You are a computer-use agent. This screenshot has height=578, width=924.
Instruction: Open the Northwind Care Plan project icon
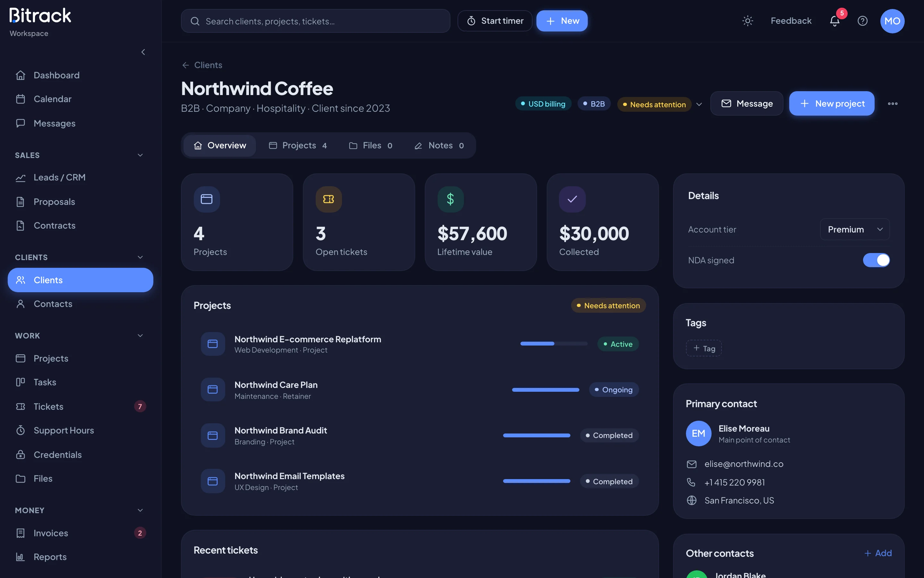(213, 390)
